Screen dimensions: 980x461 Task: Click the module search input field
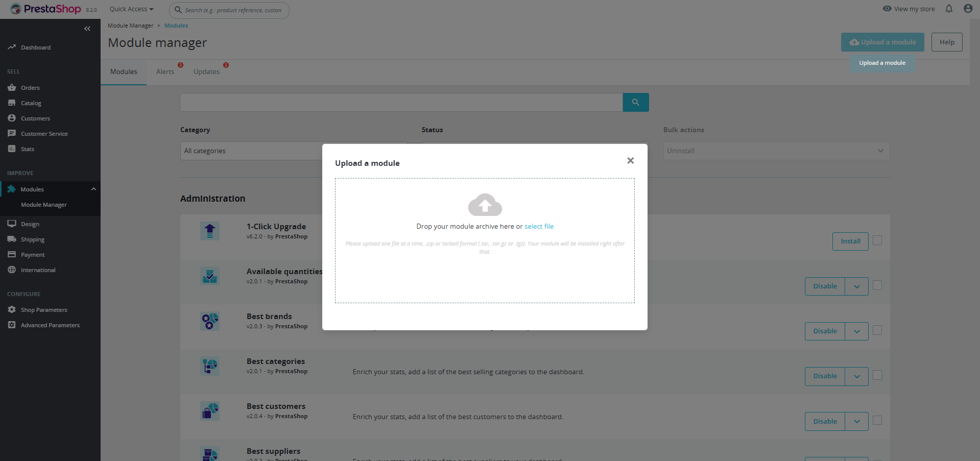[x=401, y=102]
